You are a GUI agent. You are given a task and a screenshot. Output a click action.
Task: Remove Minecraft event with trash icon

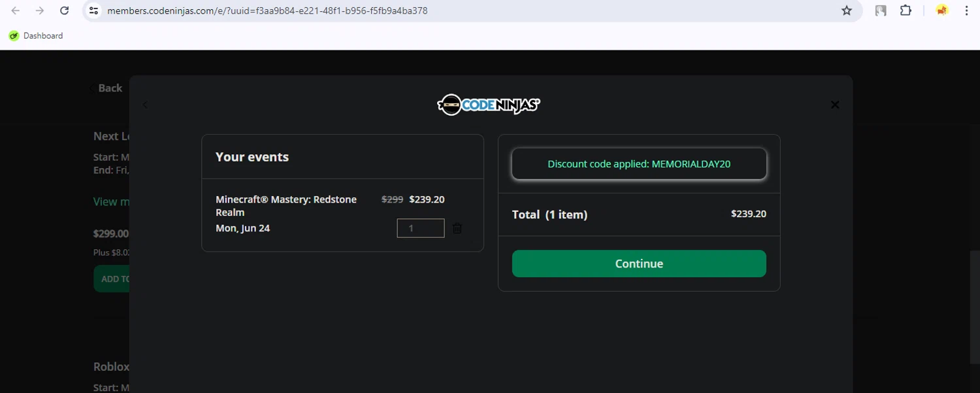tap(457, 228)
